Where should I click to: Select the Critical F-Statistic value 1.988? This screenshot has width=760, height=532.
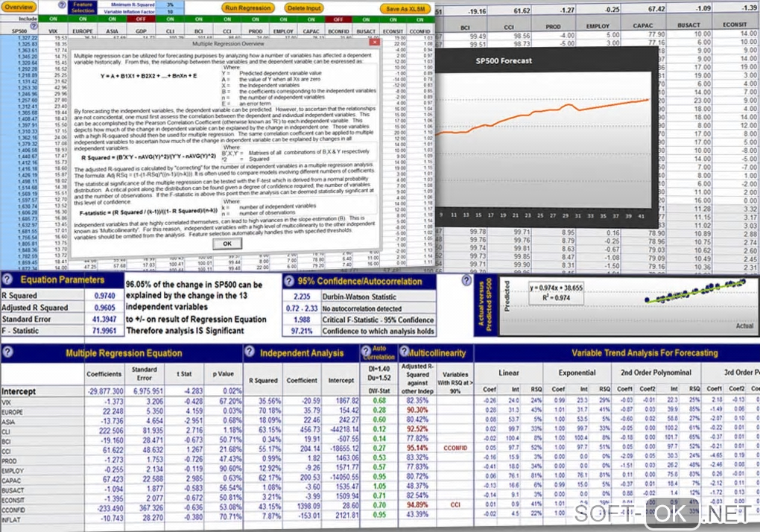tap(302, 320)
